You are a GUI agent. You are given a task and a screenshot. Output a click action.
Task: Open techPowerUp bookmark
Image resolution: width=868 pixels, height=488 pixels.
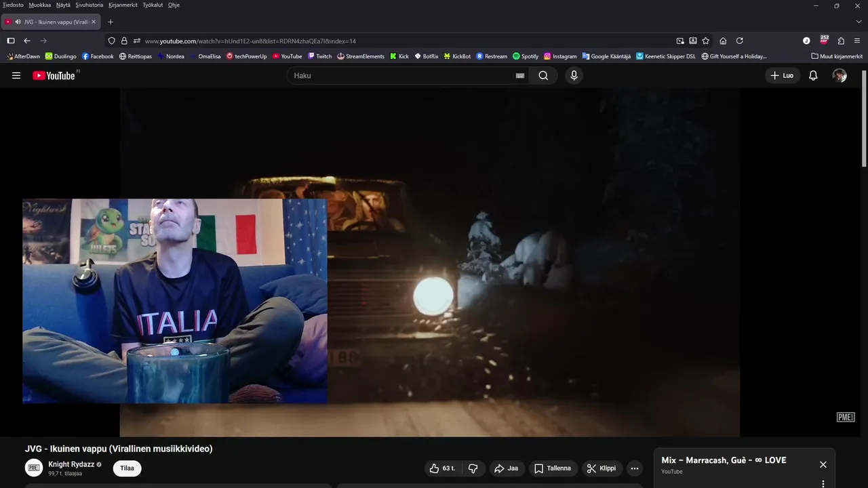click(247, 56)
